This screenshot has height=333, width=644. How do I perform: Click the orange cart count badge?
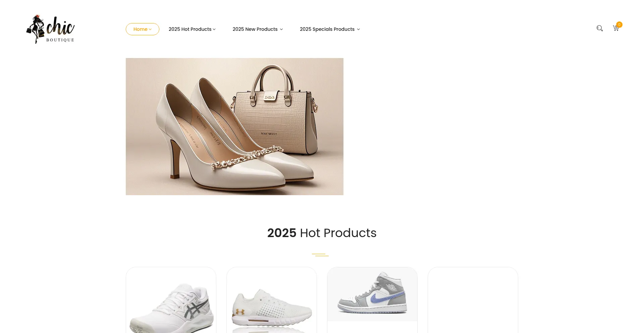[x=619, y=24]
